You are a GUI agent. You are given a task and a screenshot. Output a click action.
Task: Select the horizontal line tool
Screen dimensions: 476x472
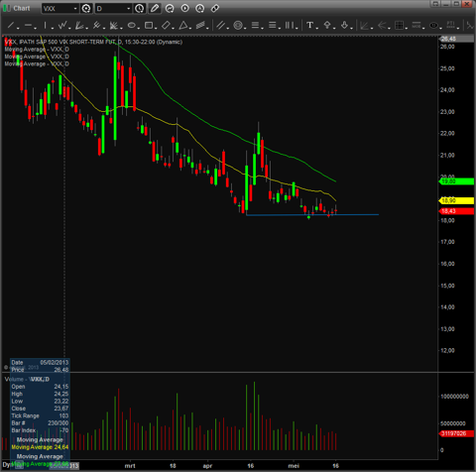(x=28, y=25)
